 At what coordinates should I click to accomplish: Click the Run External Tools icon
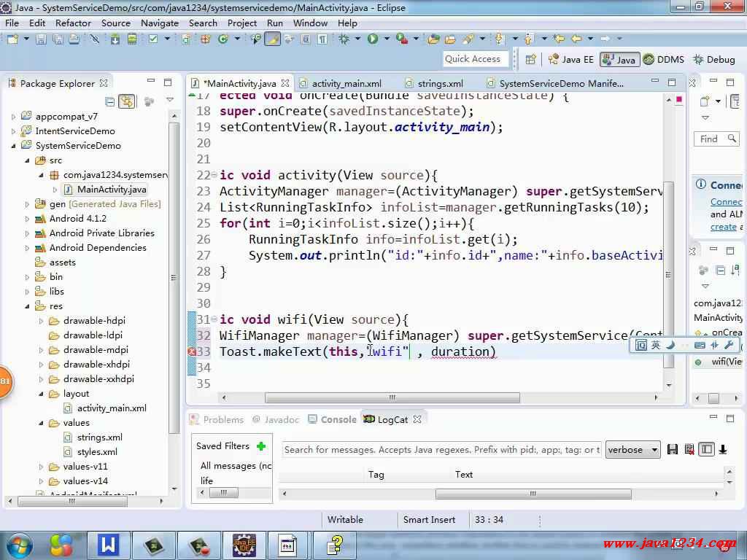[402, 39]
